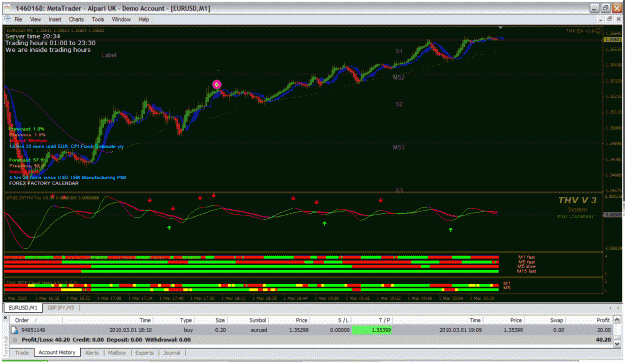Click the current price tag on price scale
625x362 pixels.
coord(613,39)
